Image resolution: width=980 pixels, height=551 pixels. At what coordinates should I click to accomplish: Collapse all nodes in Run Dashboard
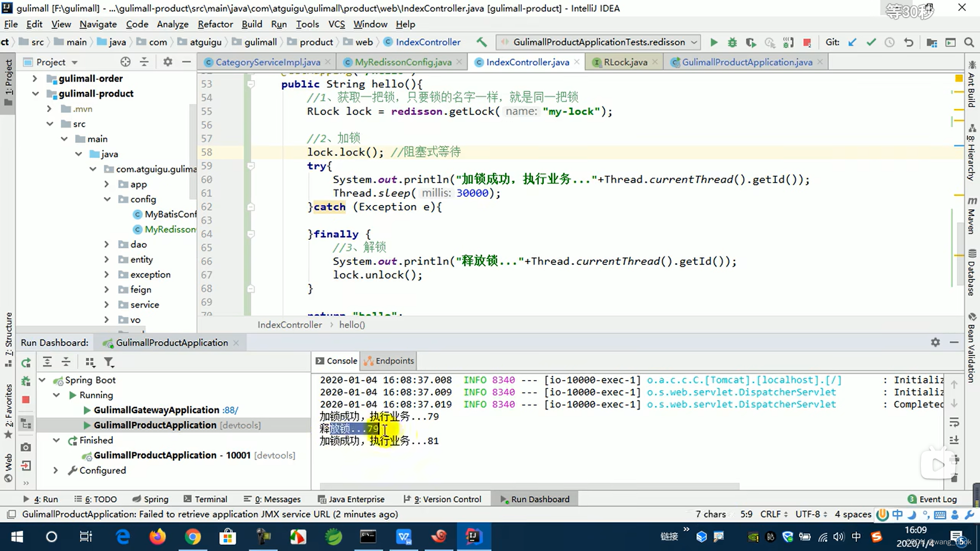(66, 362)
